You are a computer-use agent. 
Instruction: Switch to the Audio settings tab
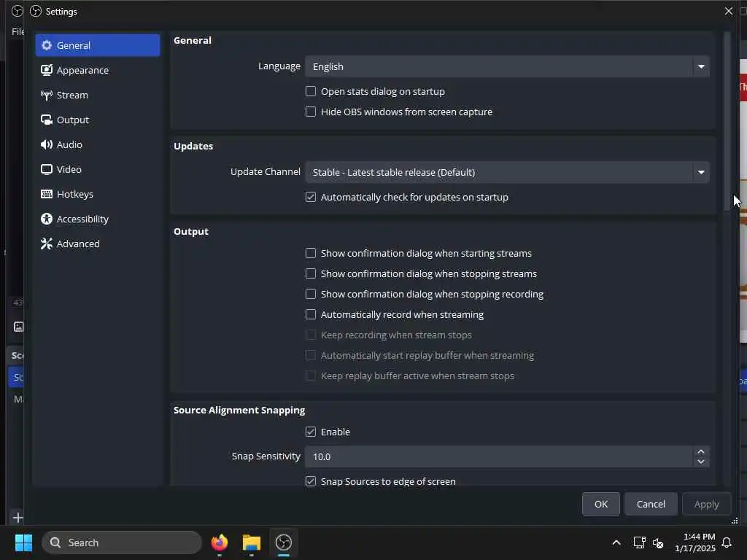coord(98,144)
